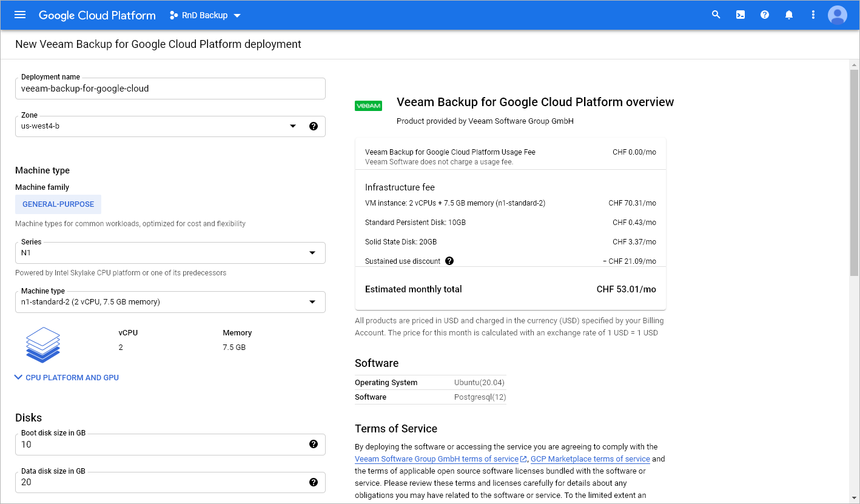Viewport: 860px width, 504px height.
Task: Click 'Postgresql(12)' software value
Action: (480, 397)
